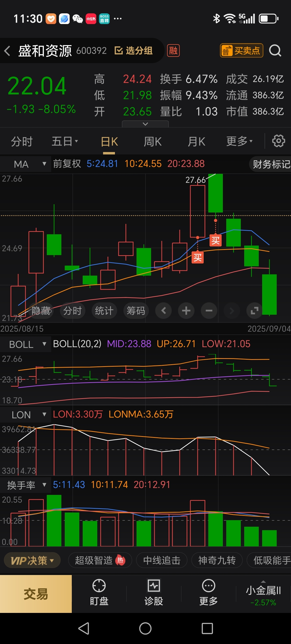Tap the latest price 22.04
The image size is (291, 644).
[x=37, y=86]
